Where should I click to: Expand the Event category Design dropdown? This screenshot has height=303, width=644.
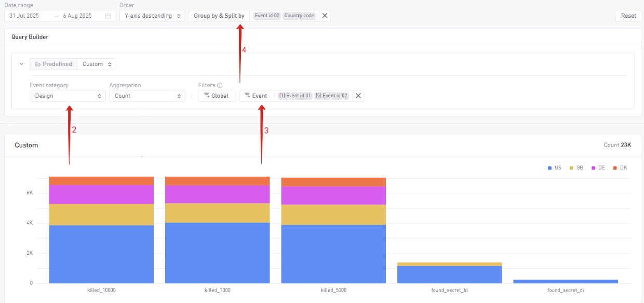pos(68,96)
